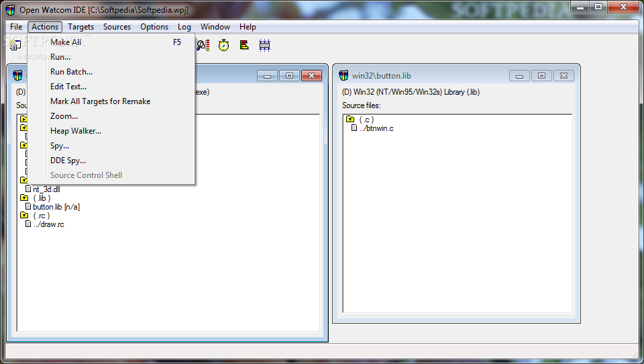The image size is (644, 364).
Task: Minimize the Open Watcom IDE main window
Action: tap(580, 7)
